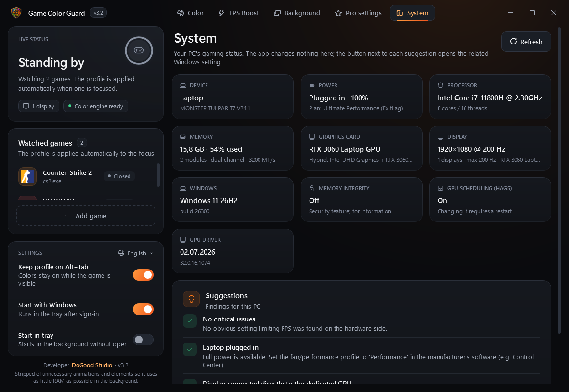The height and width of the screenshot is (392, 569).
Task: Click the monitor icon on the Graphics Card card
Action: tap(311, 137)
